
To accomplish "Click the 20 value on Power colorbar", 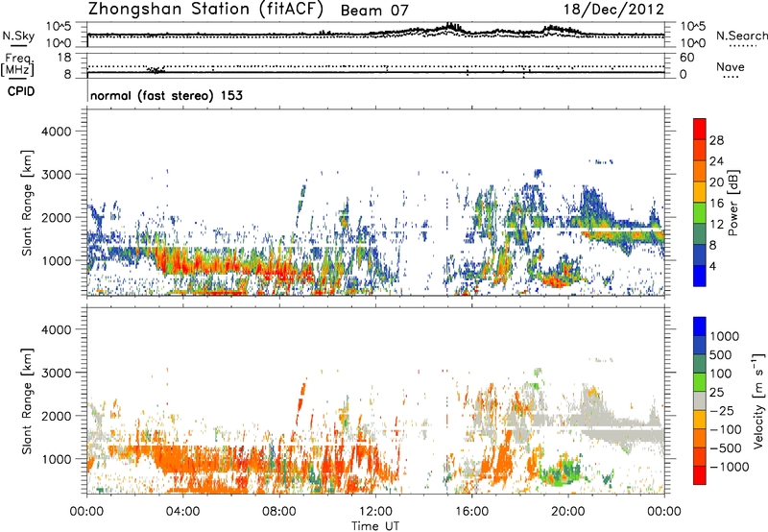I will coord(716,182).
